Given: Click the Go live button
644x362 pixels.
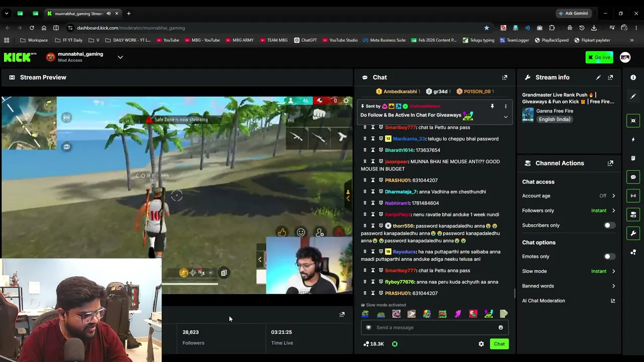Looking at the screenshot, I should coord(599,57).
